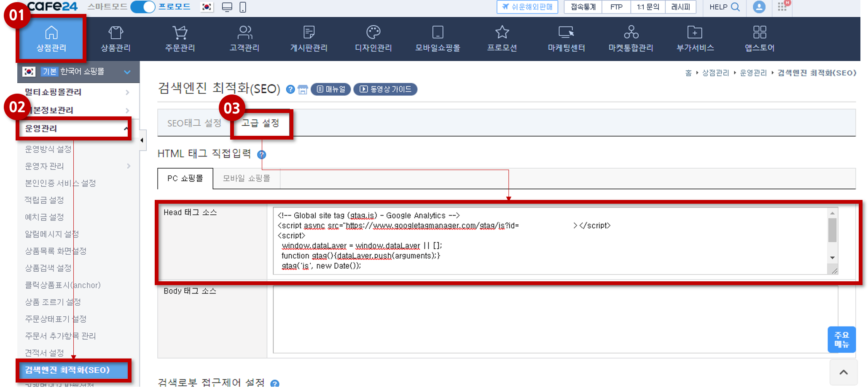Click inside the Head 태그 소스 textarea

550,241
